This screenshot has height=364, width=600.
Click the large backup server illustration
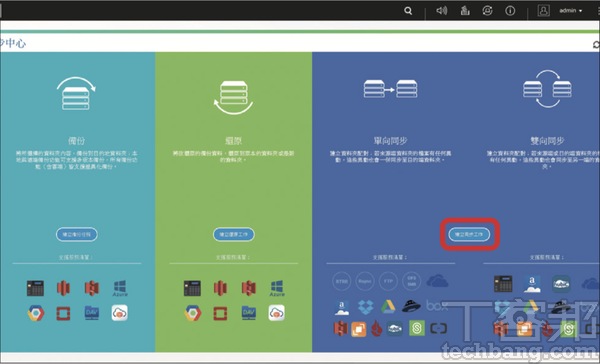[76, 94]
